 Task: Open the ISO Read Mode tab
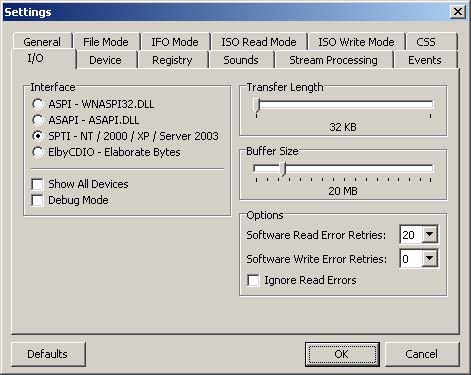pos(259,42)
